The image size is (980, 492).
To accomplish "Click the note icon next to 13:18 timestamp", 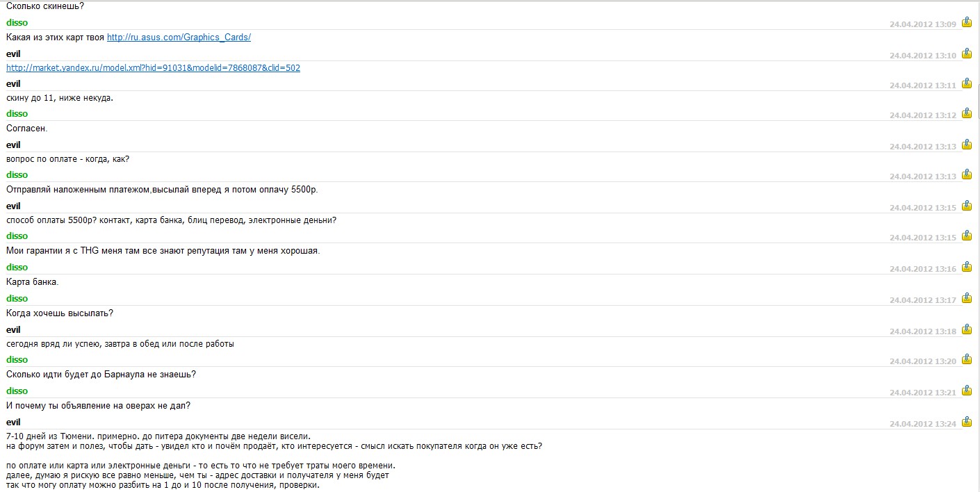I will [966, 330].
